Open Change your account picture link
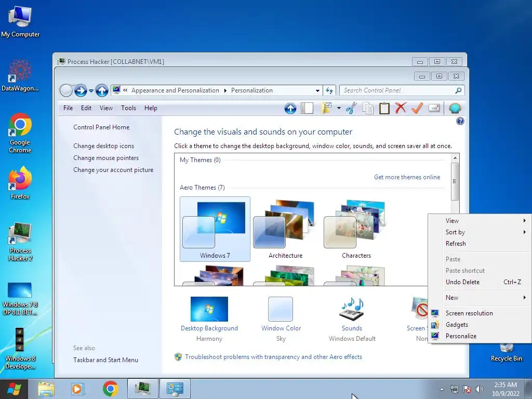 point(113,170)
